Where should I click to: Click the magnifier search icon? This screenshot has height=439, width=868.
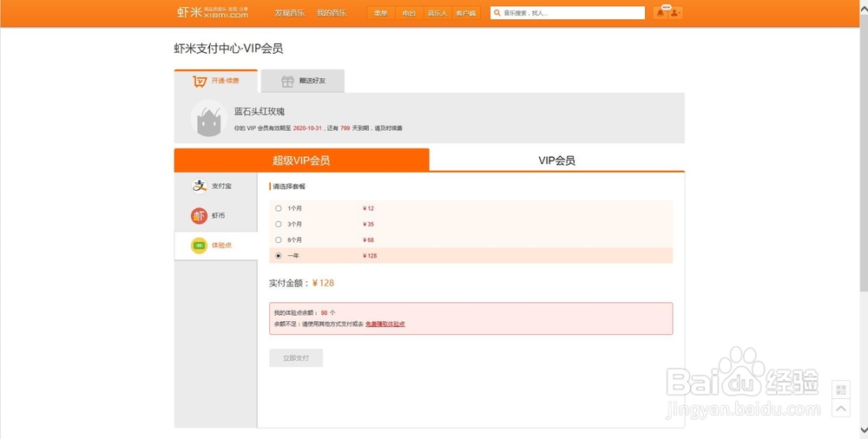pyautogui.click(x=497, y=13)
